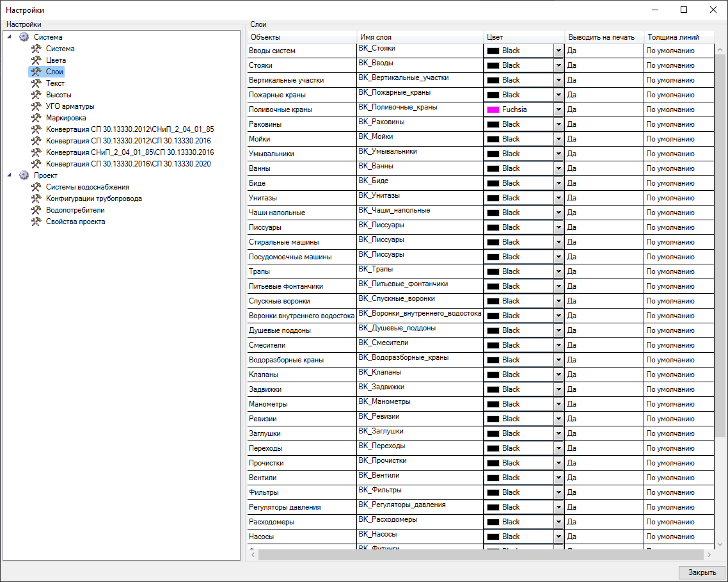This screenshot has height=582, width=728.
Task: Open УГО арматуры settings
Action: (x=70, y=106)
